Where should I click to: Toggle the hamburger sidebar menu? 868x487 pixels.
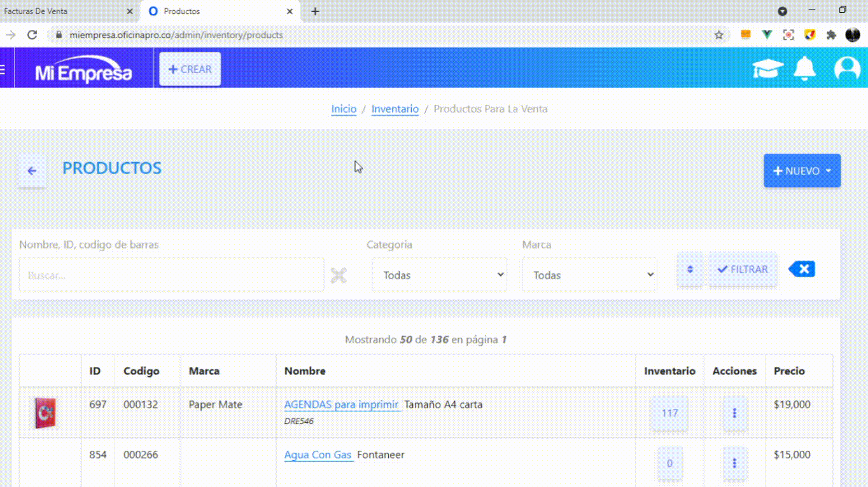[x=3, y=69]
